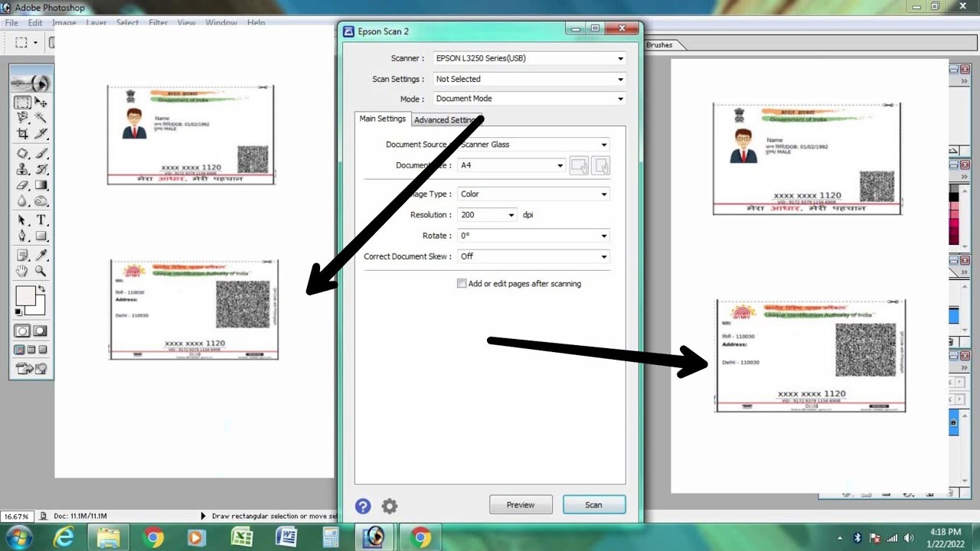Open the Mode dropdown showing Document Mode
980x551 pixels.
click(529, 99)
